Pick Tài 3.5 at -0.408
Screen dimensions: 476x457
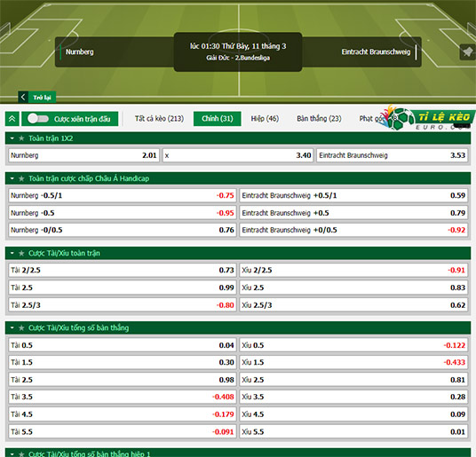coord(123,397)
